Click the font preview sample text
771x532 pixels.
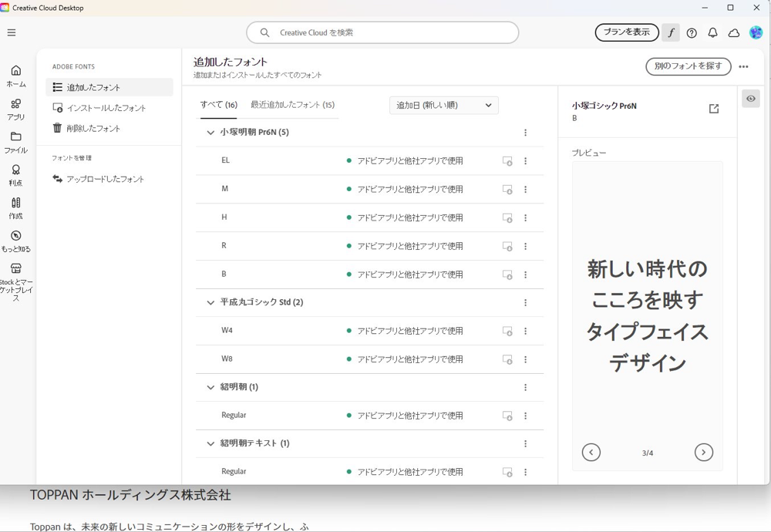click(x=647, y=315)
